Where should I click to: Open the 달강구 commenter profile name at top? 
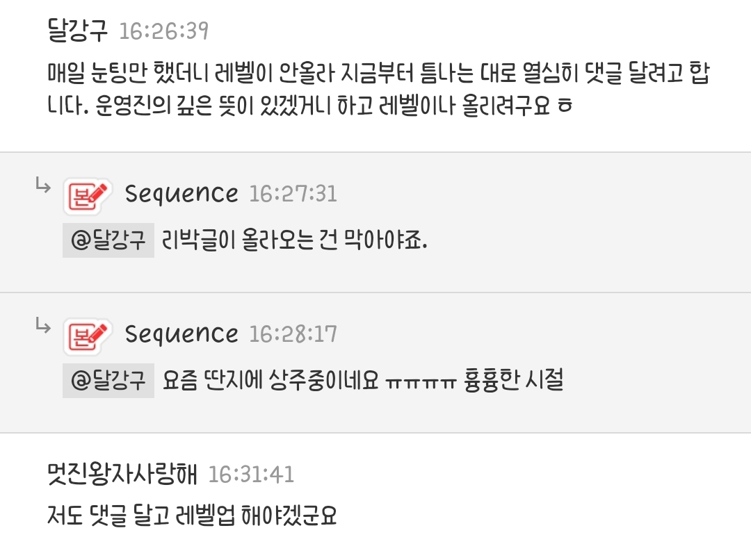coord(76,30)
